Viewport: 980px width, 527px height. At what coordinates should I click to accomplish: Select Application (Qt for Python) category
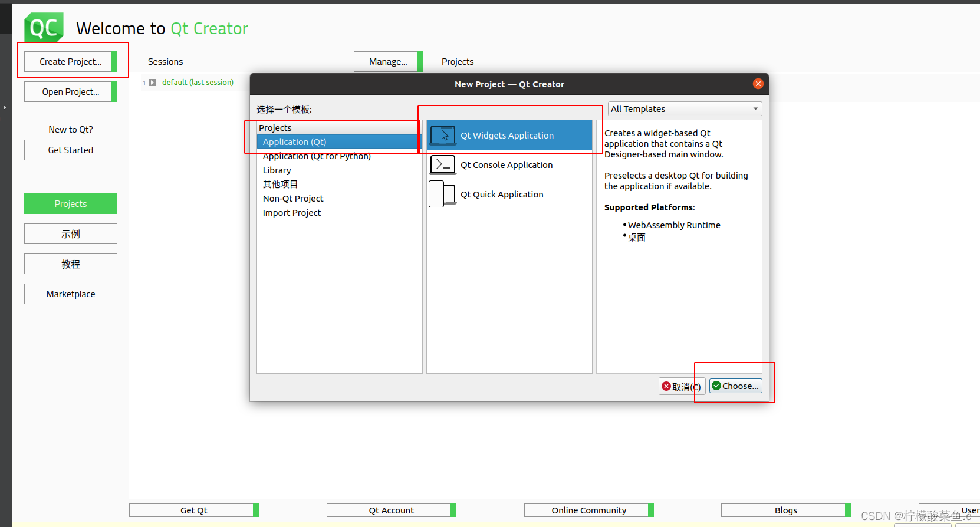click(x=339, y=156)
